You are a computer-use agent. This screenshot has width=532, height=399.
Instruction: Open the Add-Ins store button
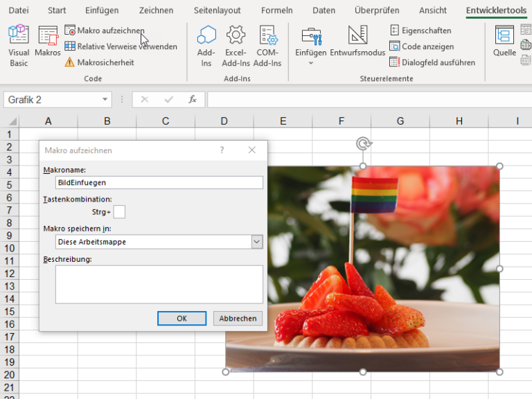[x=206, y=46]
